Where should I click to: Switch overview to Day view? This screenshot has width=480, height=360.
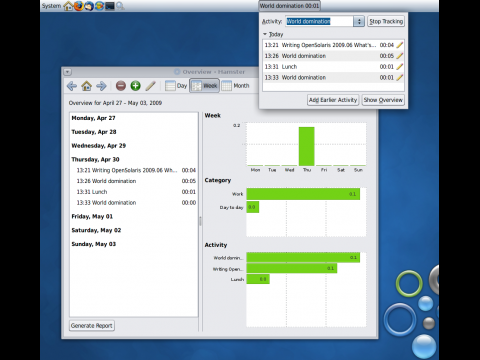(176, 86)
